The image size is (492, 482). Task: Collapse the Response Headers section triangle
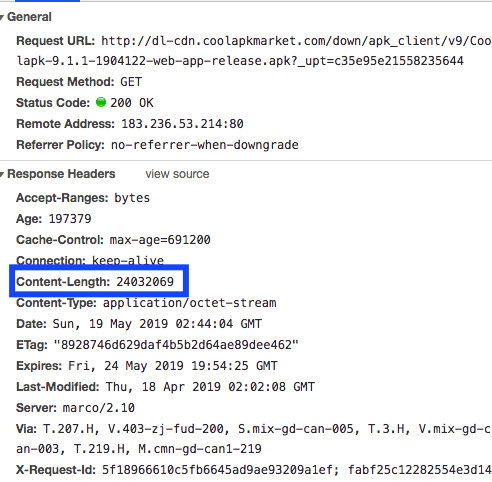pyautogui.click(x=2, y=174)
